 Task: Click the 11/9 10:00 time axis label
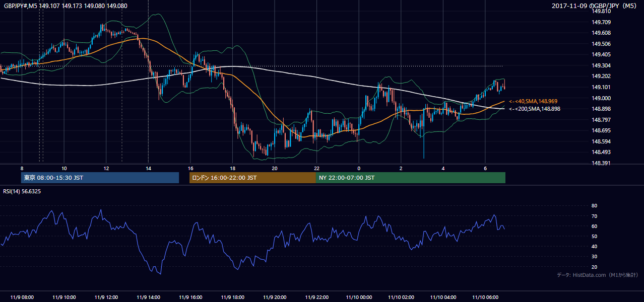click(64, 297)
